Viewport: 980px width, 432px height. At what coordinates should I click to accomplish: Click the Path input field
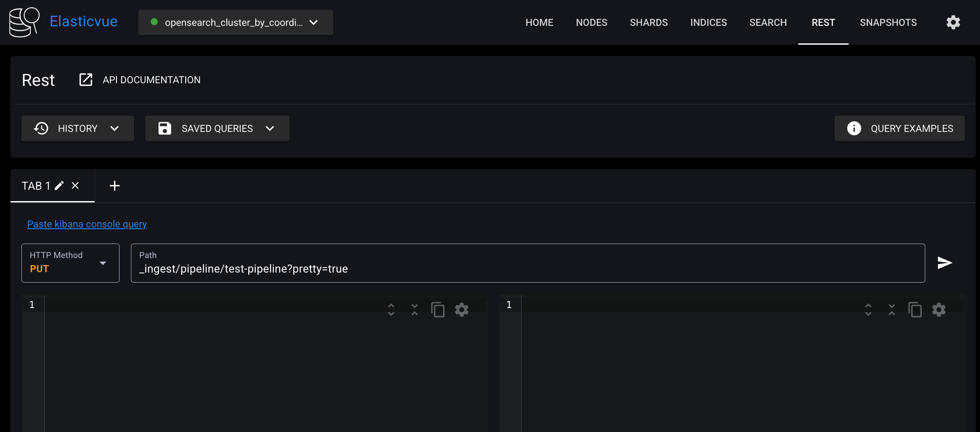click(528, 263)
